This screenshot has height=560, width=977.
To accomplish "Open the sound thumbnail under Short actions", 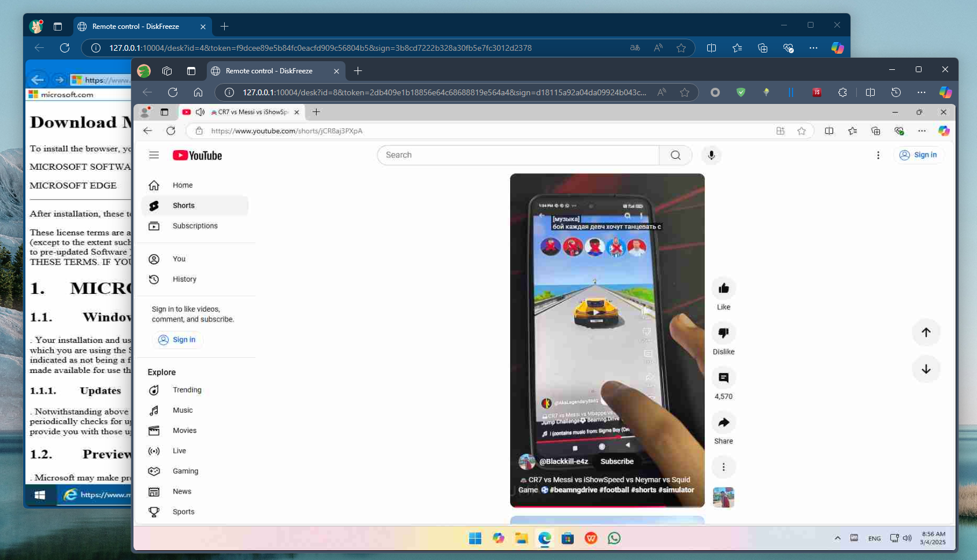I will 723,497.
